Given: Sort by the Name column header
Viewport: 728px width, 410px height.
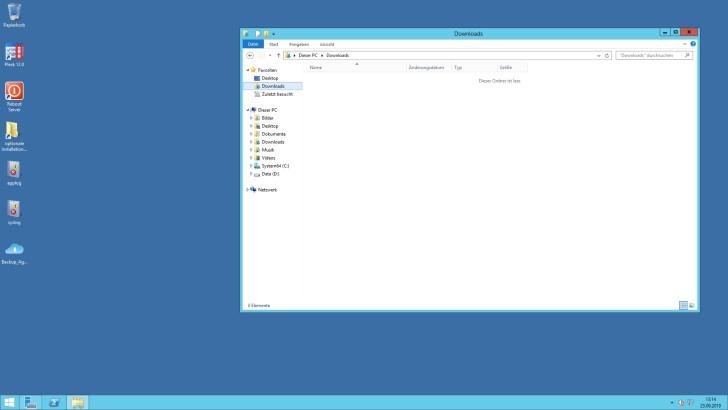Looking at the screenshot, I should click(356, 68).
